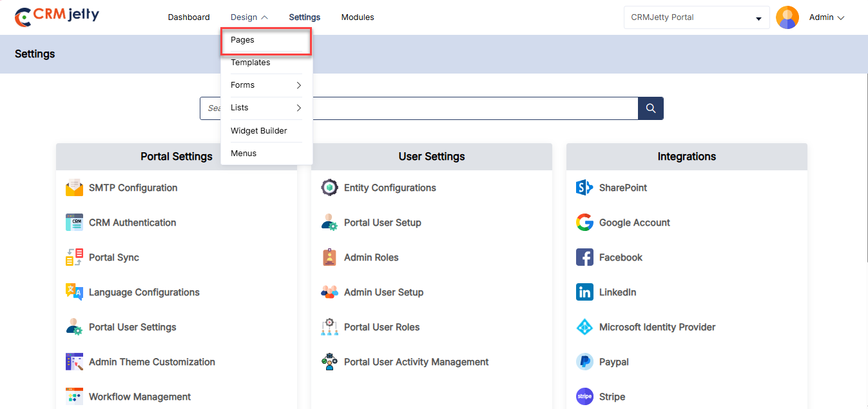Open the Workflow Management link
868x409 pixels.
[140, 397]
